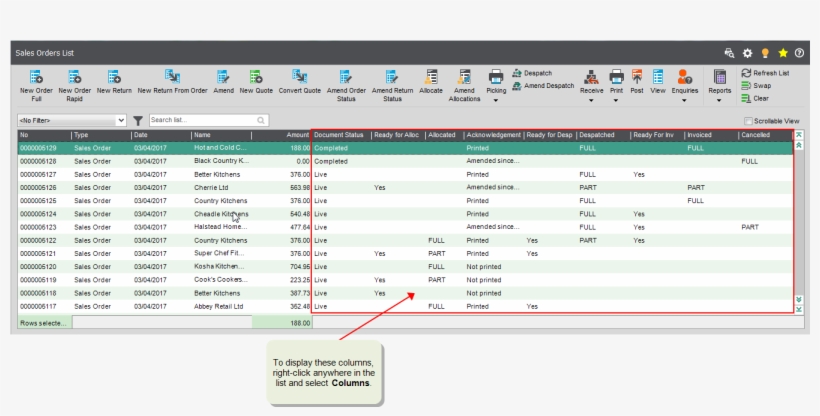Viewport: 820px width, 416px height.
Task: Select the Cheadle Kitchens order
Action: (405, 214)
